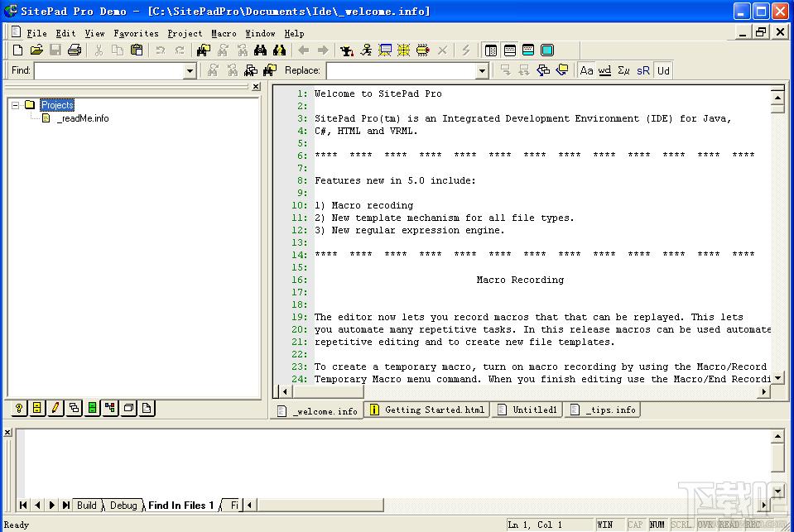Open the Edit menu

click(65, 33)
